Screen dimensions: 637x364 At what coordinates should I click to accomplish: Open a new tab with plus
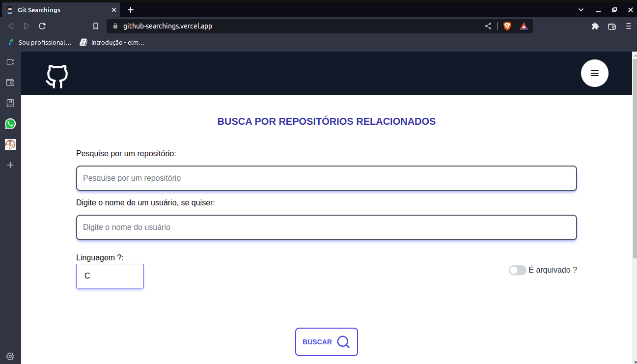(x=131, y=10)
